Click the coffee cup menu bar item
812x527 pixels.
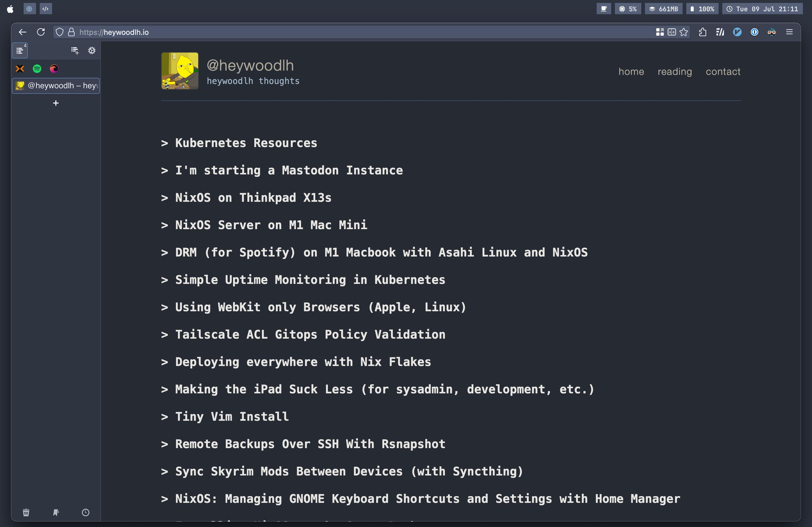click(x=604, y=9)
